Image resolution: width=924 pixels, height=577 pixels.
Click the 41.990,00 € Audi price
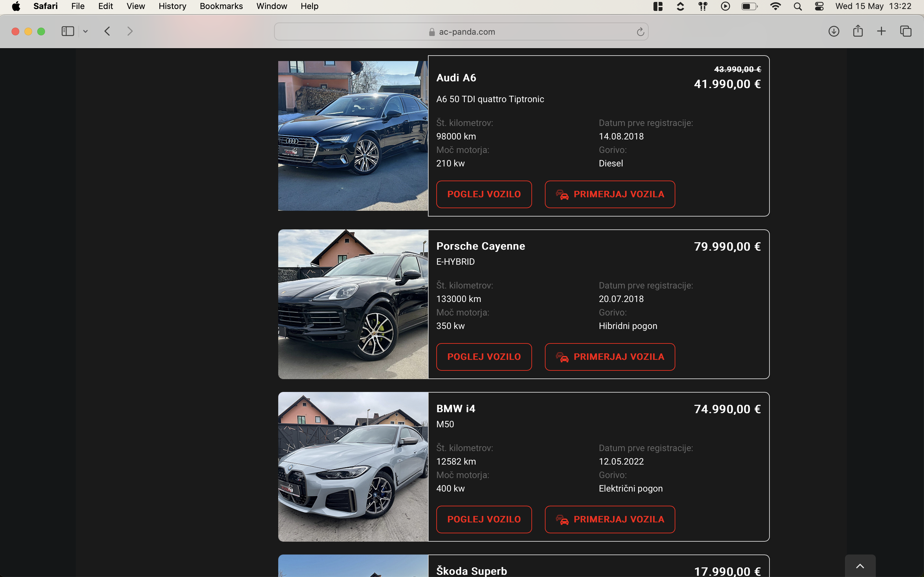coord(727,84)
